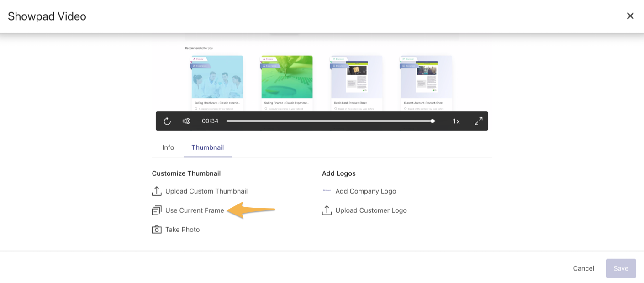Click the Debit-Card-Product-Sheet thumbnail
The width and height of the screenshot is (644, 283).
356,77
